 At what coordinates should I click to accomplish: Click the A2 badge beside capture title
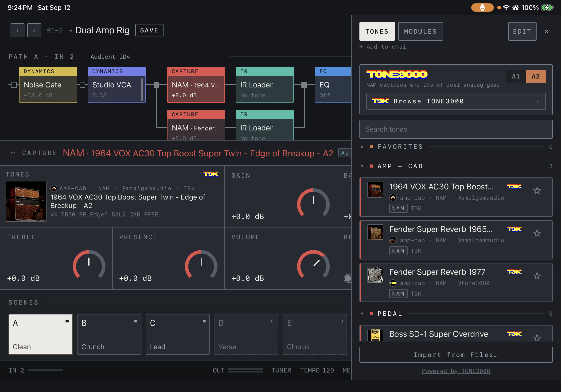point(345,153)
